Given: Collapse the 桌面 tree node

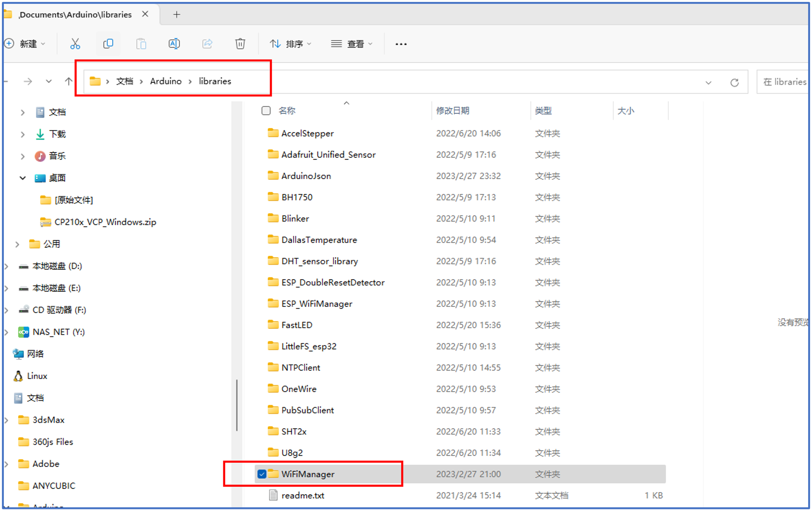Looking at the screenshot, I should 23,178.
